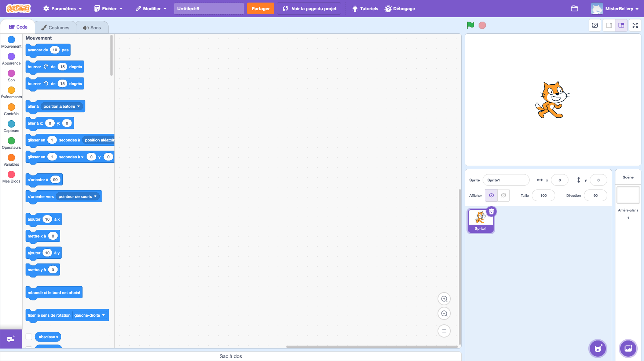The height and width of the screenshot is (361, 644).
Task: Choose a new sprite button
Action: click(x=598, y=349)
